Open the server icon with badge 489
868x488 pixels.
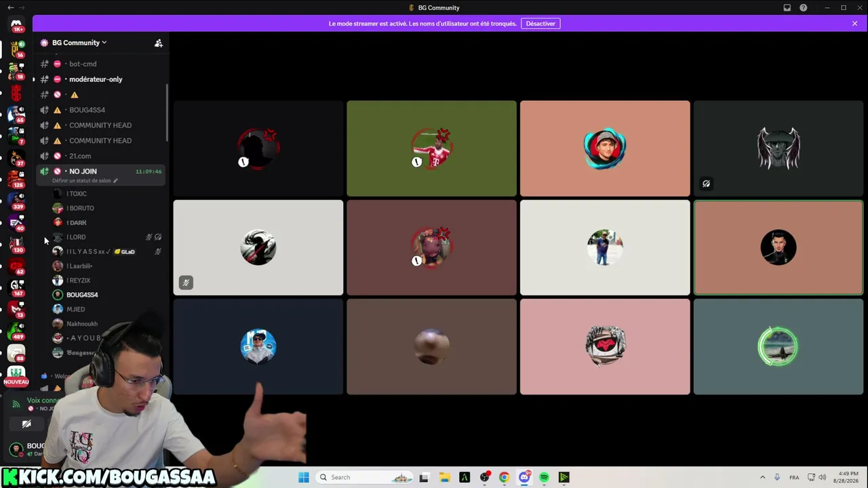coord(16,331)
